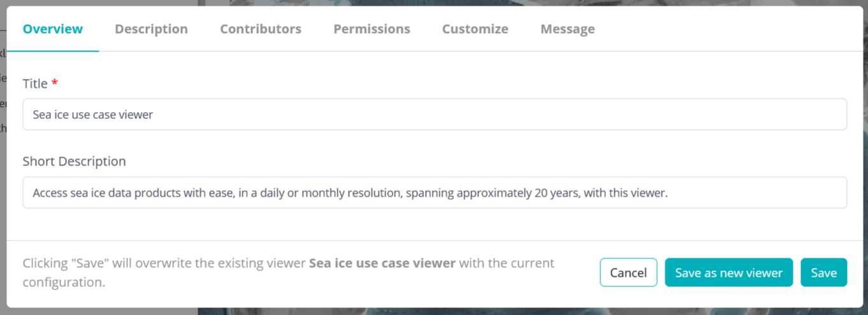868x315 pixels.
Task: Select the Permissions tab
Action: [372, 29]
